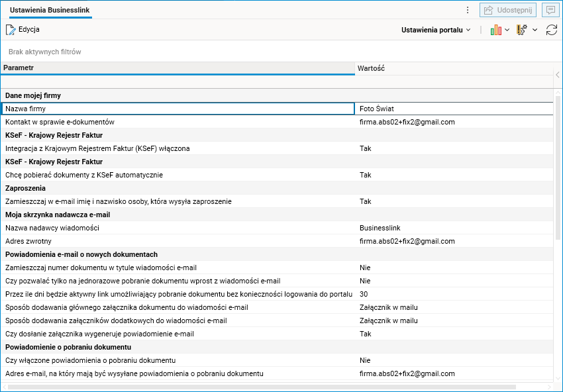This screenshot has height=392, width=563.
Task: Open the Ustawienia portalu dropdown
Action: (436, 30)
